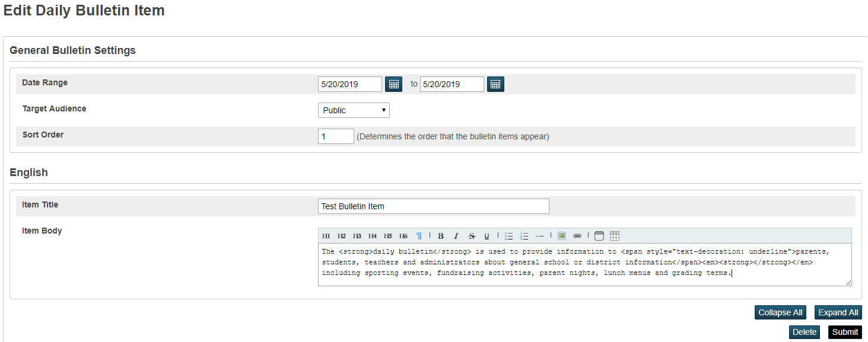
Task: Open calendar picker for end date
Action: [496, 84]
